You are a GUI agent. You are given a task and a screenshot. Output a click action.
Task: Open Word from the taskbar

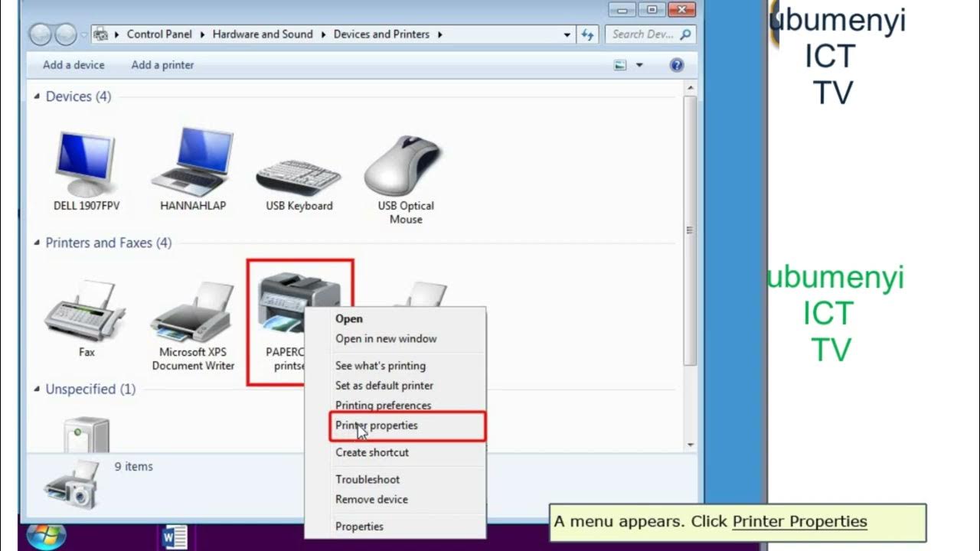tap(175, 537)
